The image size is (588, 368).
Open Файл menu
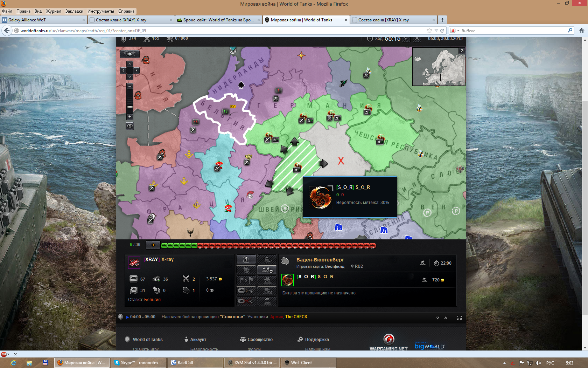pyautogui.click(x=7, y=11)
